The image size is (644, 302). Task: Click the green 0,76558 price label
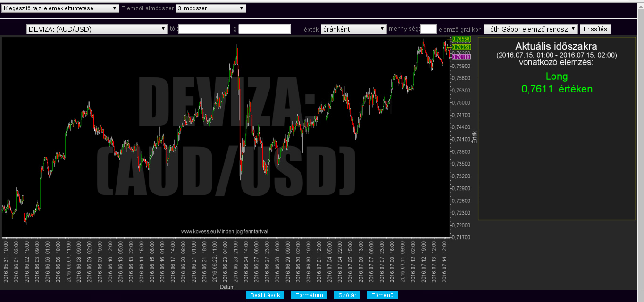(x=460, y=39)
